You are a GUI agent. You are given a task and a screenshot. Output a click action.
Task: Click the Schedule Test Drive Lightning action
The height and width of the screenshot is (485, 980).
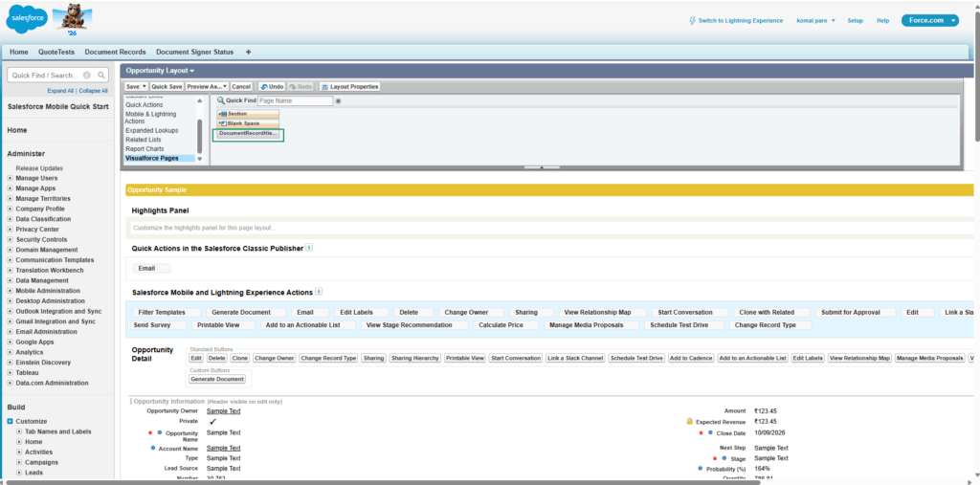pyautogui.click(x=681, y=325)
